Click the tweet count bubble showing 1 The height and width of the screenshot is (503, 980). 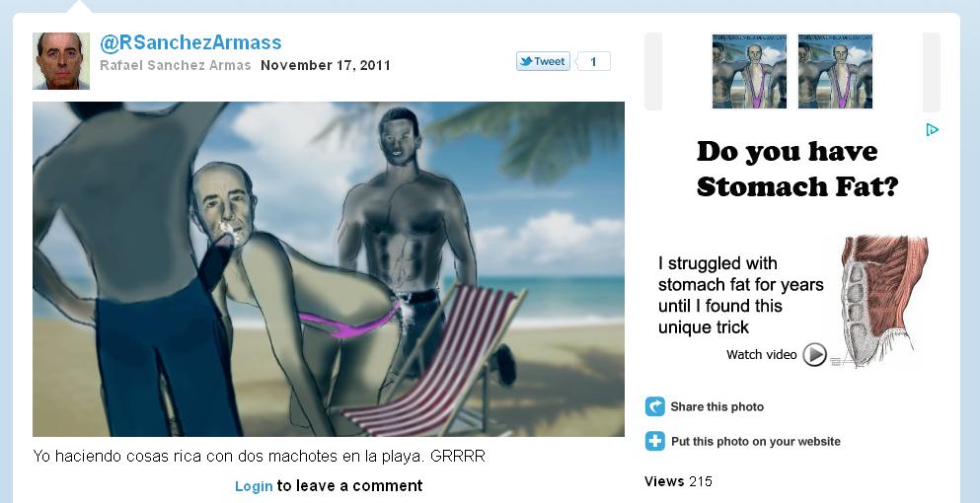[x=592, y=61]
